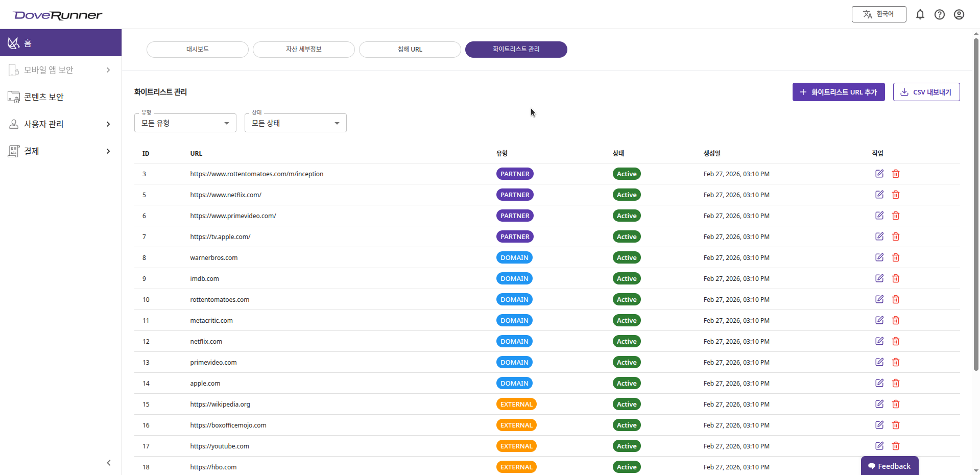
Task: Click the 화이트리스트 URL 추가 button
Action: pyautogui.click(x=838, y=92)
